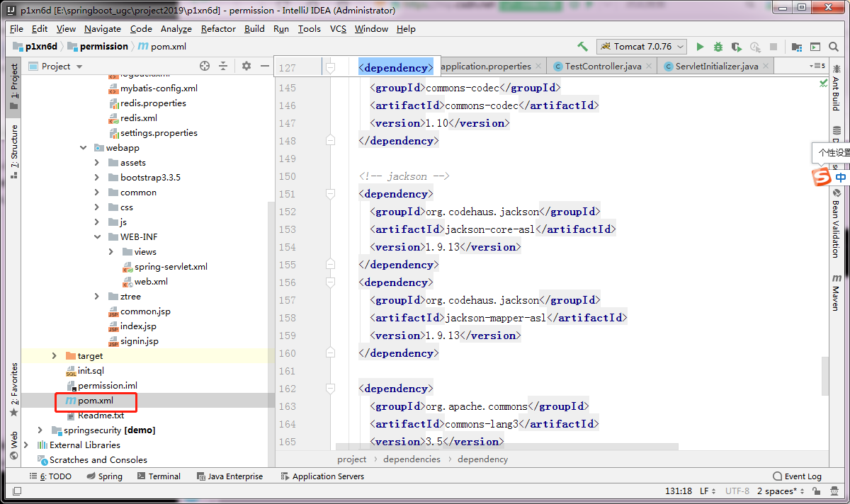This screenshot has height=504, width=850.
Task: Toggle the 1: Project tool window button
Action: (x=14, y=86)
